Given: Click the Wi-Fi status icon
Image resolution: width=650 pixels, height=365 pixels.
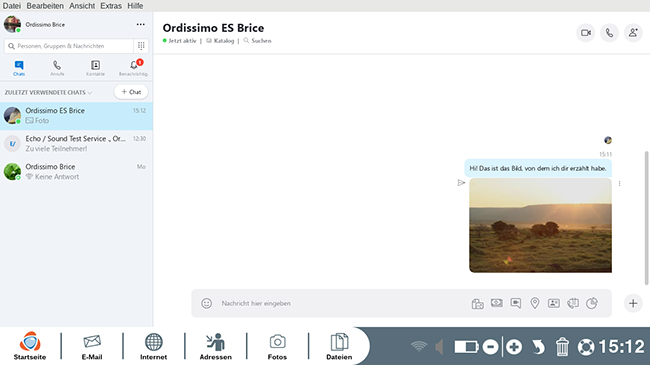Looking at the screenshot, I should pyautogui.click(x=419, y=346).
